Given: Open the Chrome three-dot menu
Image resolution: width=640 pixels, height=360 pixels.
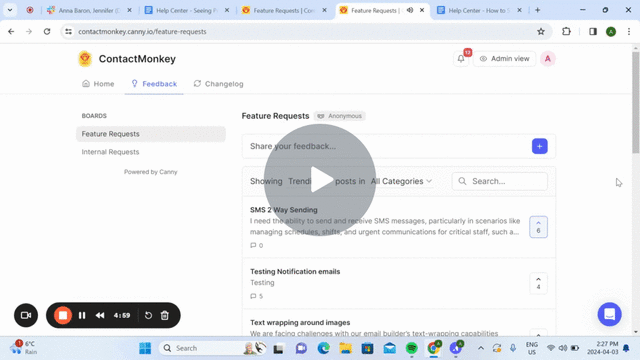Looking at the screenshot, I should pyautogui.click(x=629, y=31).
